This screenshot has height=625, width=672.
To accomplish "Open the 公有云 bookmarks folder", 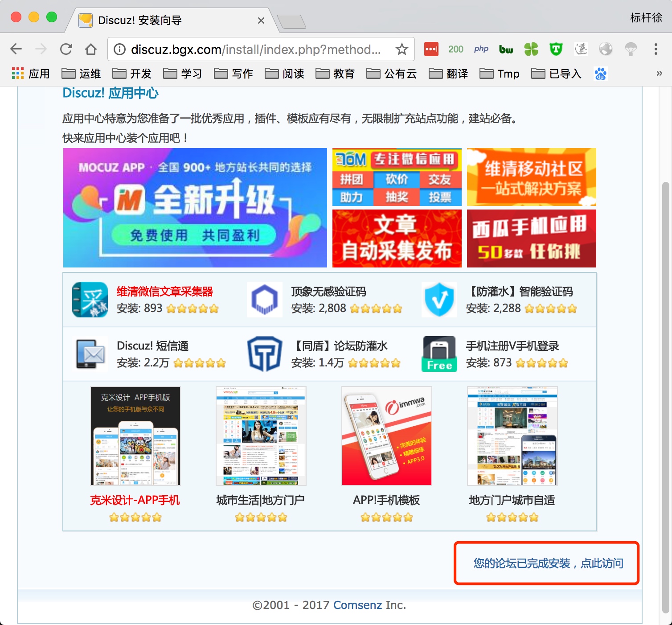I will click(x=391, y=74).
